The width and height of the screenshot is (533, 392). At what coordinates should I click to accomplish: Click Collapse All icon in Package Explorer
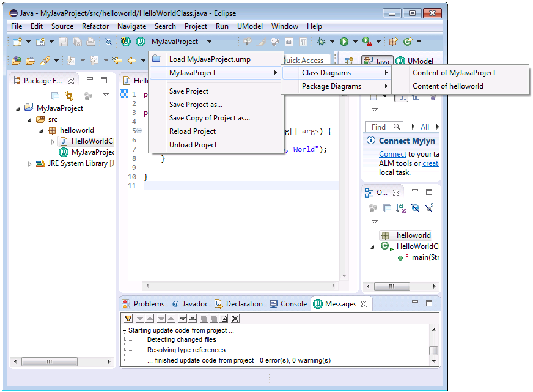56,96
